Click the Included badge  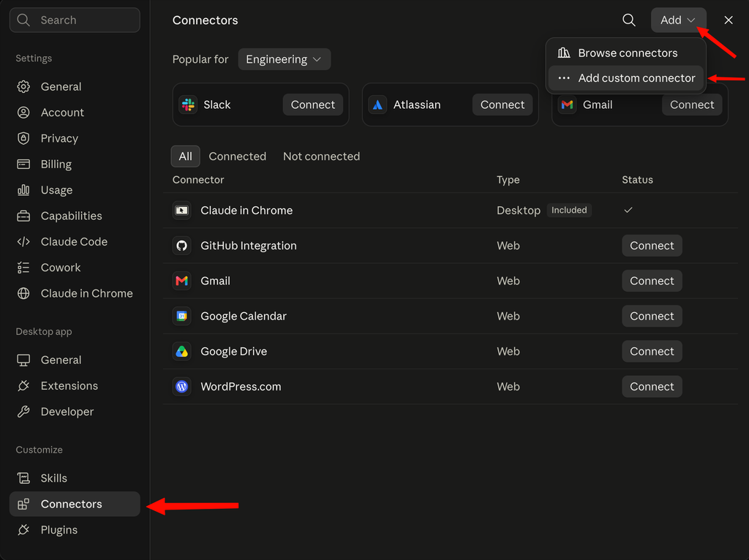coord(569,210)
